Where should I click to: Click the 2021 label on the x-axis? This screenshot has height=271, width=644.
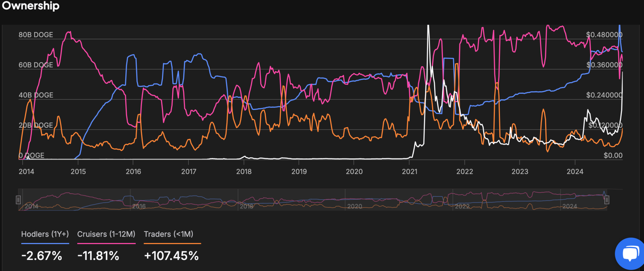[410, 172]
